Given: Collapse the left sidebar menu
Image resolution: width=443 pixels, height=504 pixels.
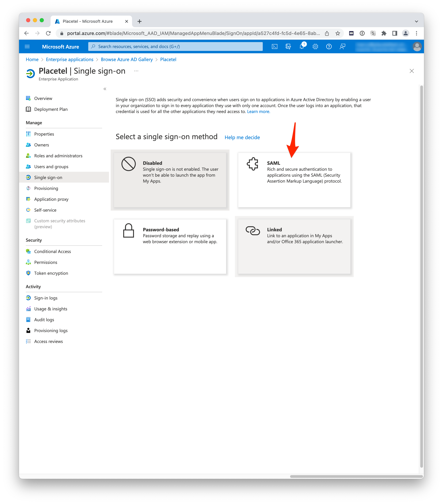Looking at the screenshot, I should pos(105,89).
